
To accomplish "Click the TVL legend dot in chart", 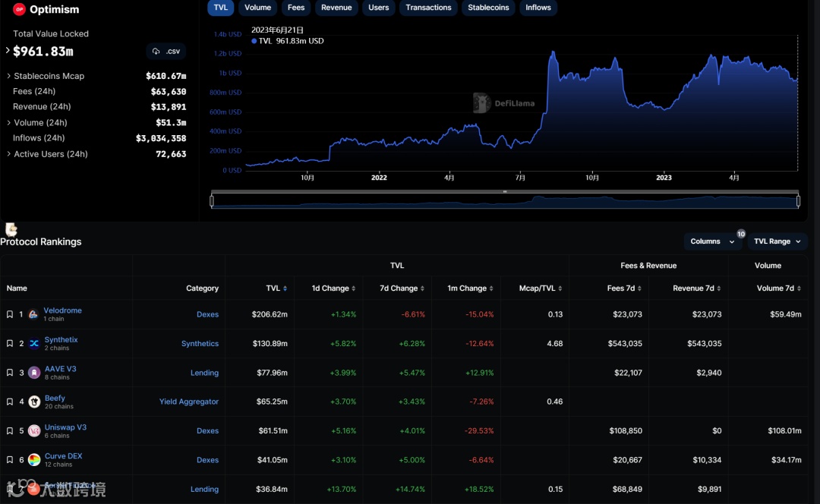I will (x=254, y=41).
